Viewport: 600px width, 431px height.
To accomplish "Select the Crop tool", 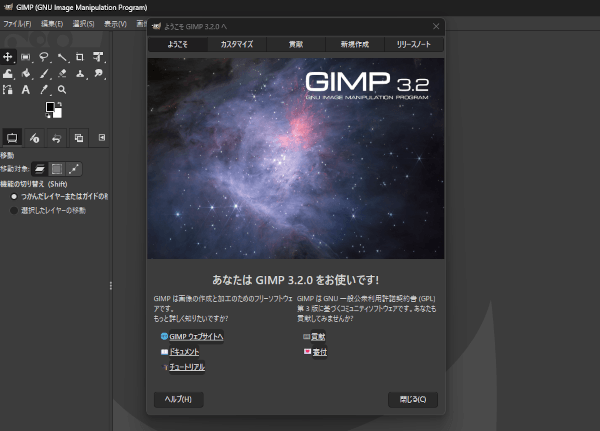I will (80, 57).
